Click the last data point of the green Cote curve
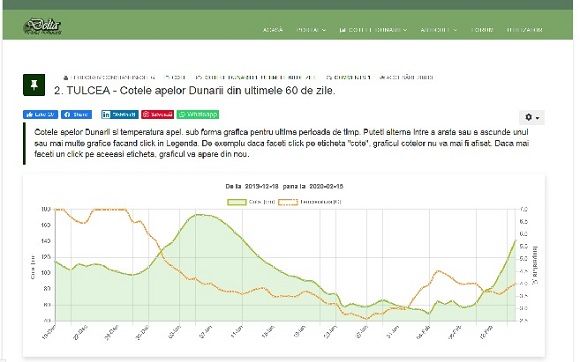The width and height of the screenshot is (580, 362). pos(515,241)
